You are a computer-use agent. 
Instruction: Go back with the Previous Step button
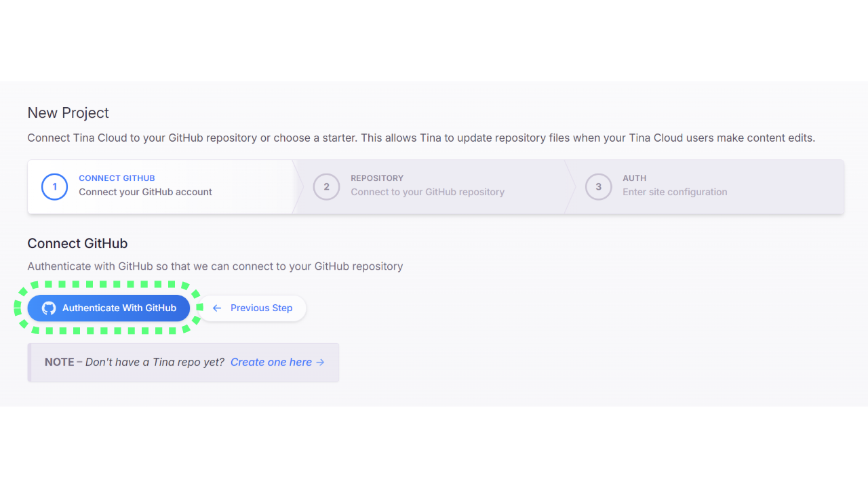pyautogui.click(x=252, y=308)
